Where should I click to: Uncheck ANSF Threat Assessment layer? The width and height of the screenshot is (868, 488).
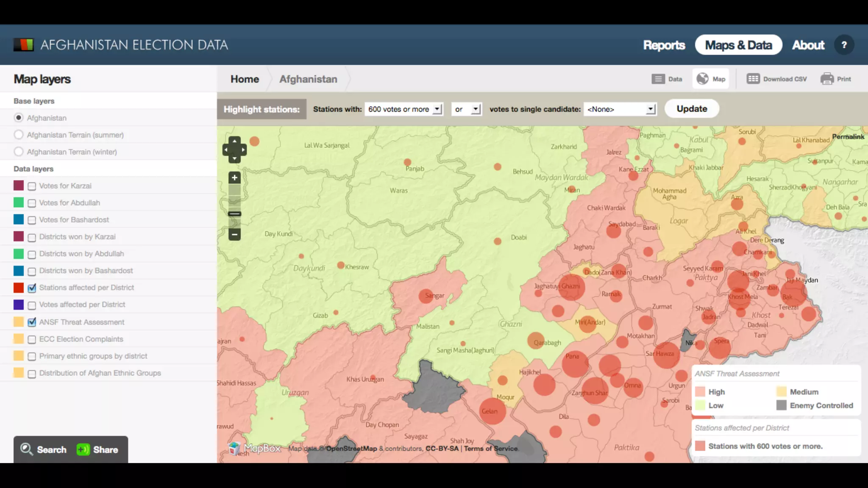point(32,322)
